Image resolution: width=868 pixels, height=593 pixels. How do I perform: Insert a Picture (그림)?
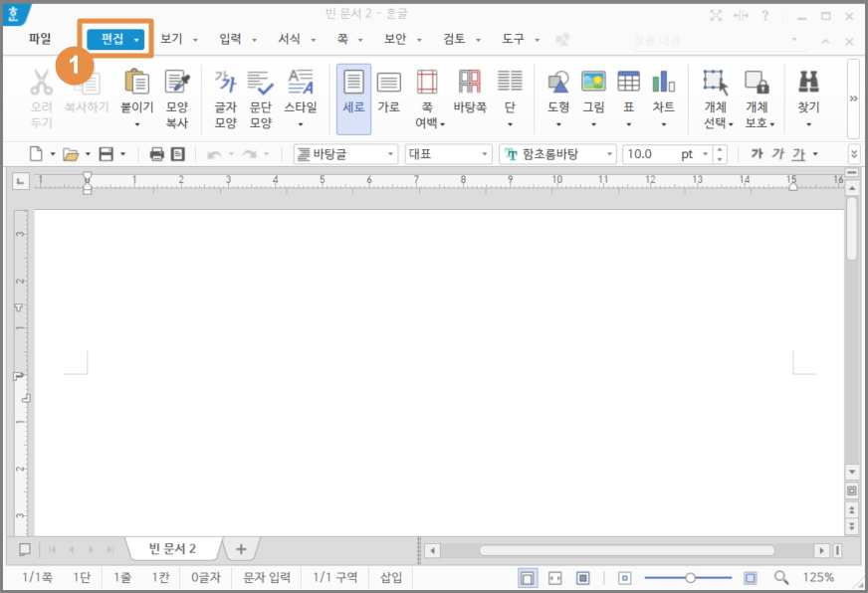(593, 82)
